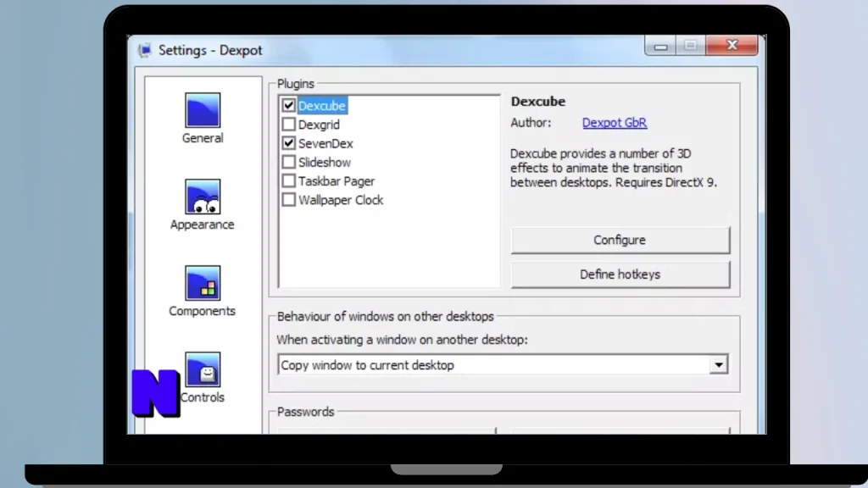Uncheck the Dexcube plugin checkbox
Image resolution: width=868 pixels, height=488 pixels.
(x=288, y=105)
